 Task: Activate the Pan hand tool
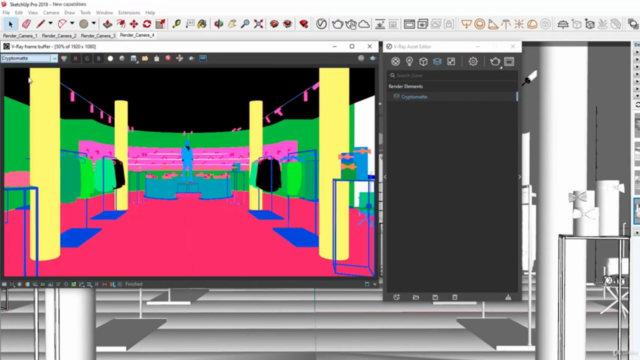(232, 24)
